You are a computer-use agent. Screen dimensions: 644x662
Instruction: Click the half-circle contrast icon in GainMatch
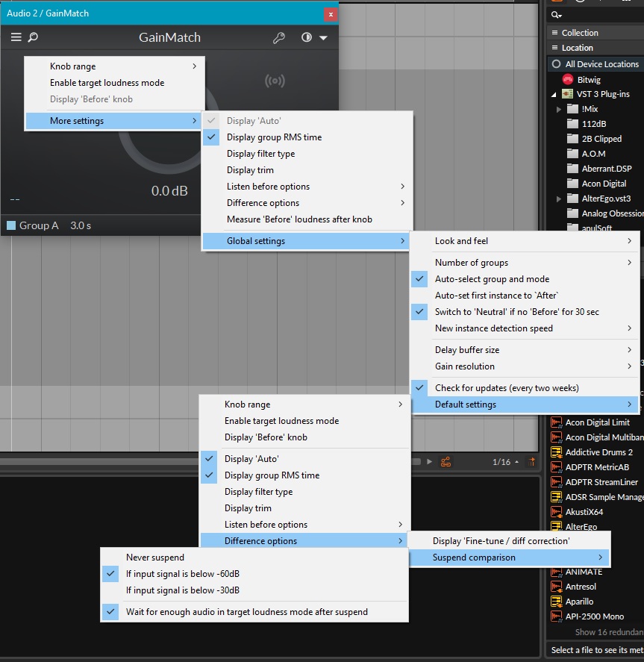pos(307,37)
